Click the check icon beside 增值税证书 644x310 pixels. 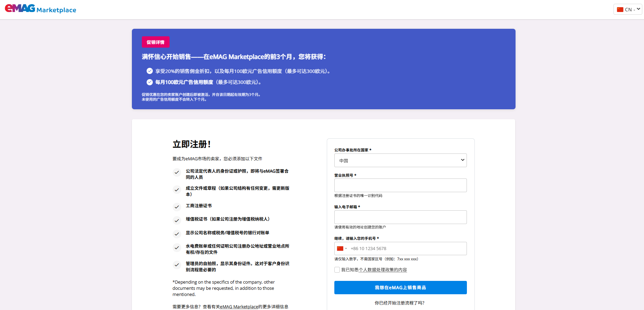[177, 220]
